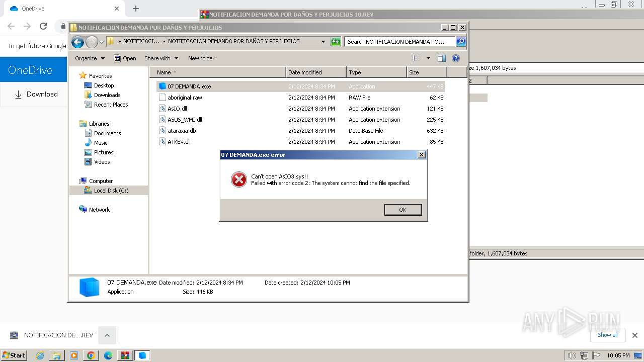Click New folder in the toolbar
This screenshot has height=362, width=644.
click(201, 58)
